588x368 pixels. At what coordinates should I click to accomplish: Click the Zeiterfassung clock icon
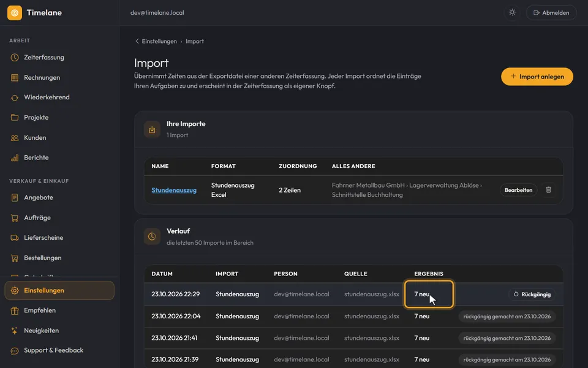click(15, 58)
